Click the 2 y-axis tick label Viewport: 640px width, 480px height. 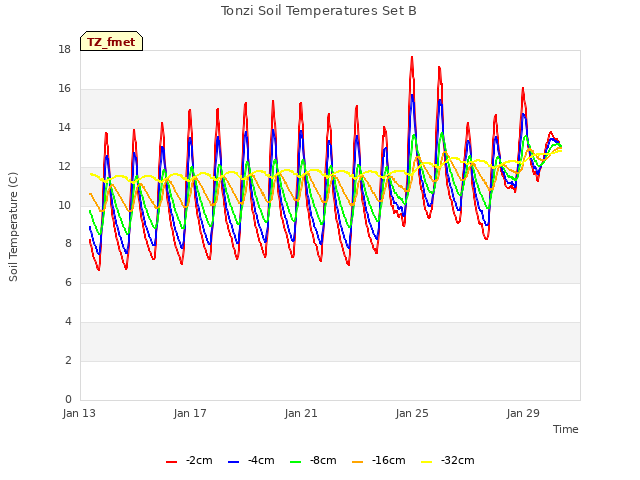click(x=68, y=360)
